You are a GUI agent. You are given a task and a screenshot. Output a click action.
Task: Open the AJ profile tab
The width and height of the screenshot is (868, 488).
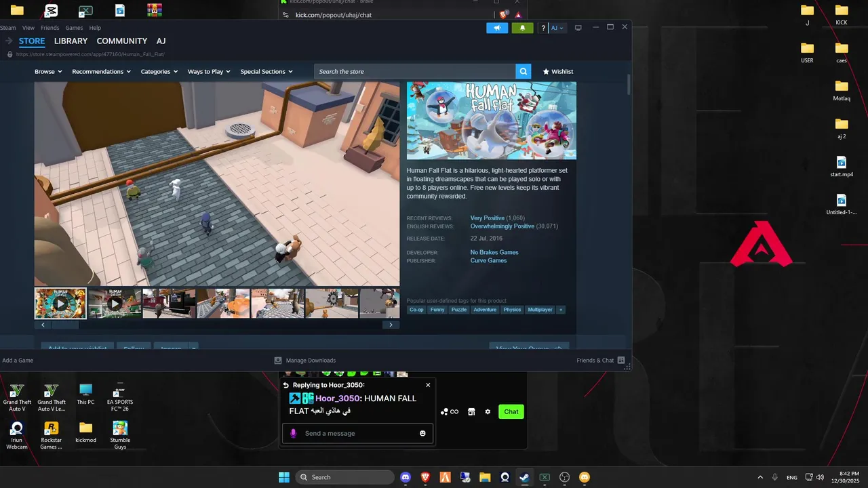coord(161,41)
